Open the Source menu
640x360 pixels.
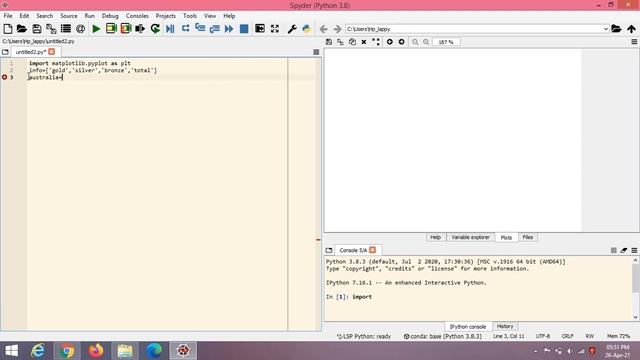pos(69,16)
